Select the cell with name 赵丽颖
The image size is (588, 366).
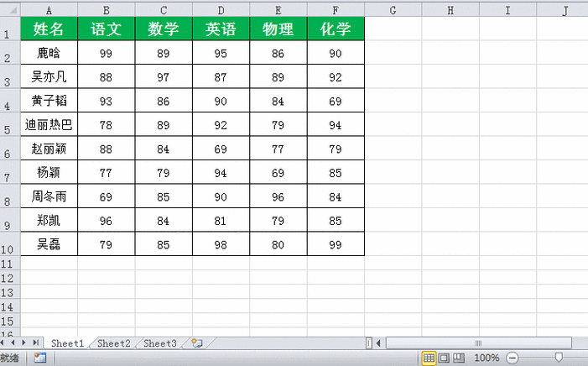pyautogui.click(x=49, y=149)
